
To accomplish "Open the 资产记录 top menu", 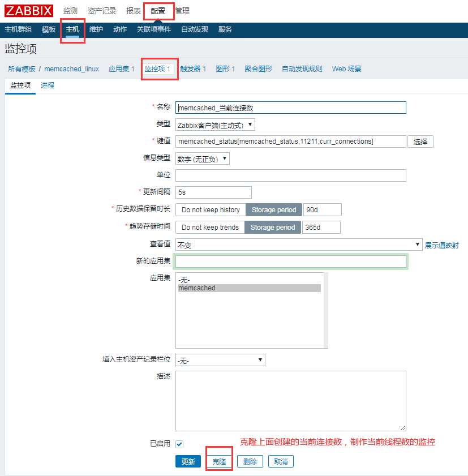I will pyautogui.click(x=102, y=11).
